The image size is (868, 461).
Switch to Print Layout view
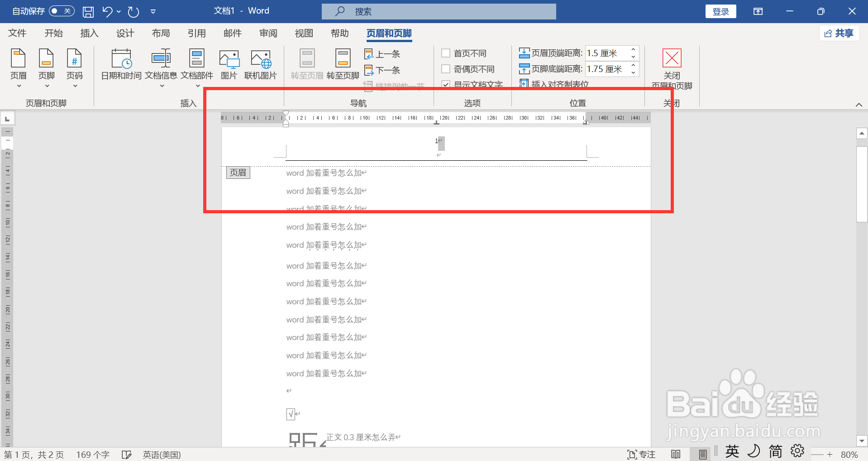point(702,455)
